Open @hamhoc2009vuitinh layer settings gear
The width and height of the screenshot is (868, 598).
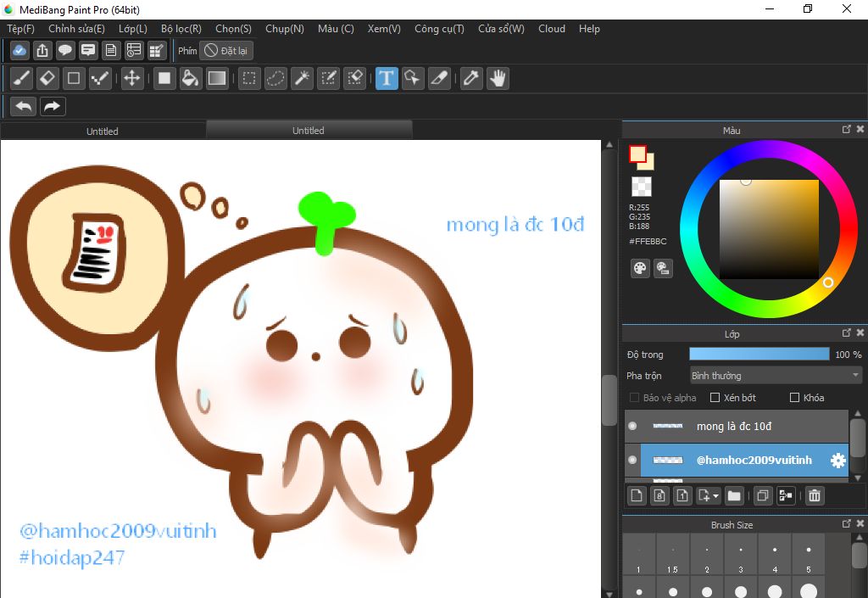[x=837, y=460]
